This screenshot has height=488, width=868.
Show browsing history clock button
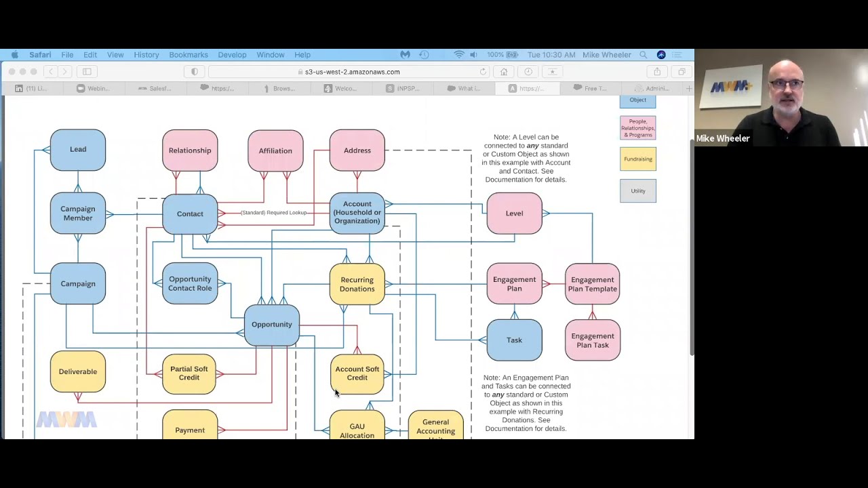pos(528,72)
